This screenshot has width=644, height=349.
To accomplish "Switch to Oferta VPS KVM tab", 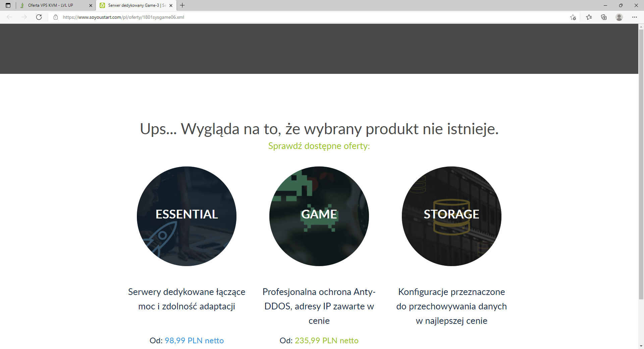I will point(50,5).
